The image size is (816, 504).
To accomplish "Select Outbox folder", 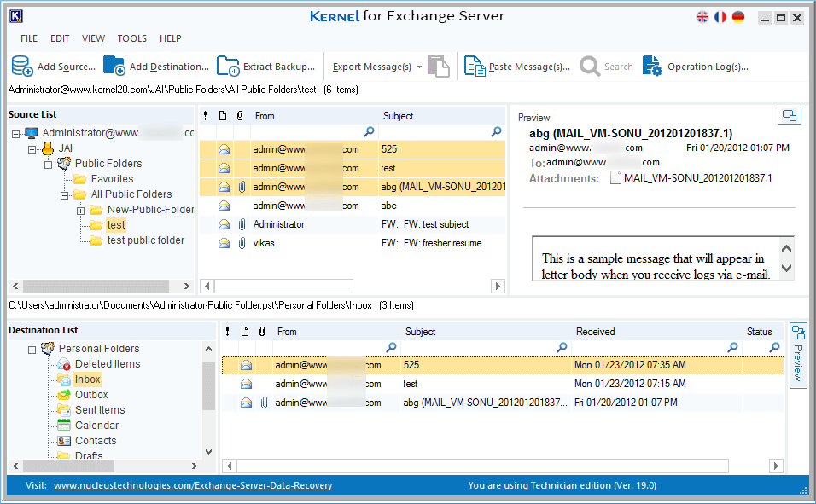I will pos(91,395).
